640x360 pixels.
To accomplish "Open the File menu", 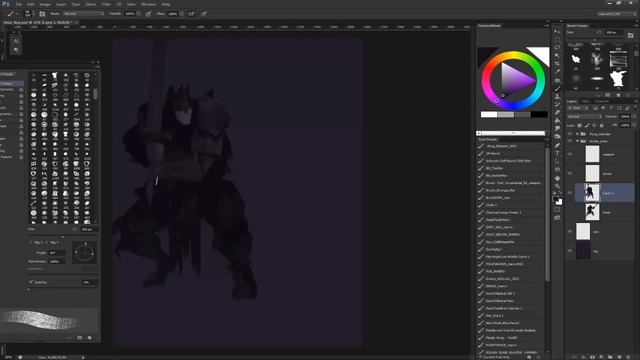I will [19, 4].
